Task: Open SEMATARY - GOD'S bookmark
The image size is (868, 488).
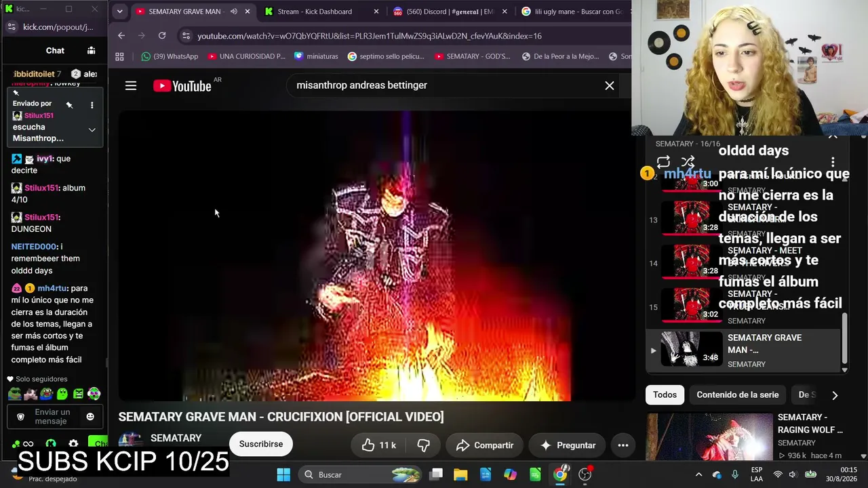Action: point(473,56)
